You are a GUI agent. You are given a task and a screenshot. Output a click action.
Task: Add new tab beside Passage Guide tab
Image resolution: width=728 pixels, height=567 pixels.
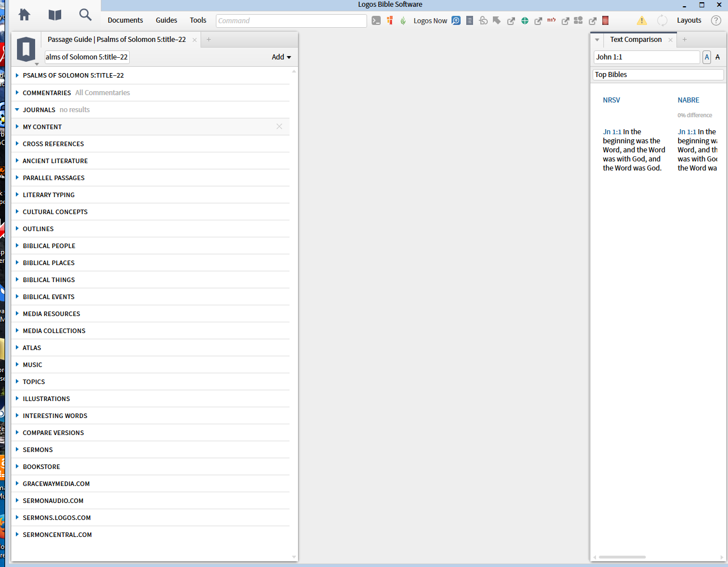pos(208,40)
